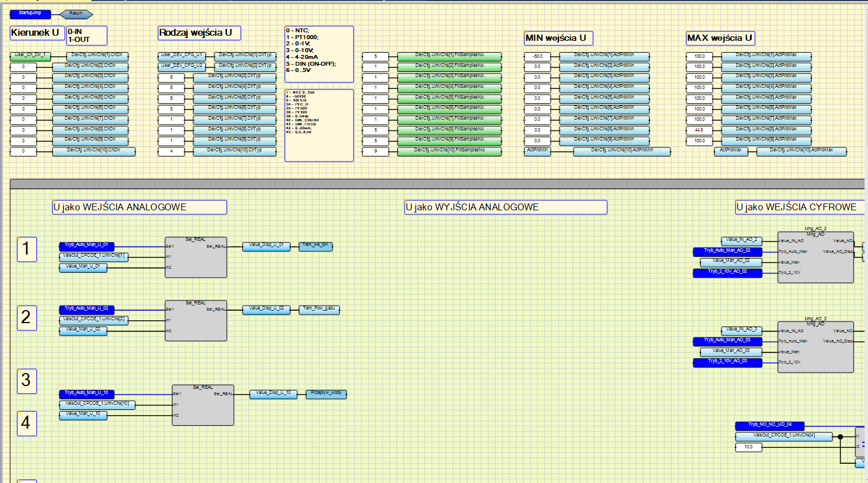Select the Value_Disp_U_10 output variable
868x483 pixels.
tap(273, 395)
